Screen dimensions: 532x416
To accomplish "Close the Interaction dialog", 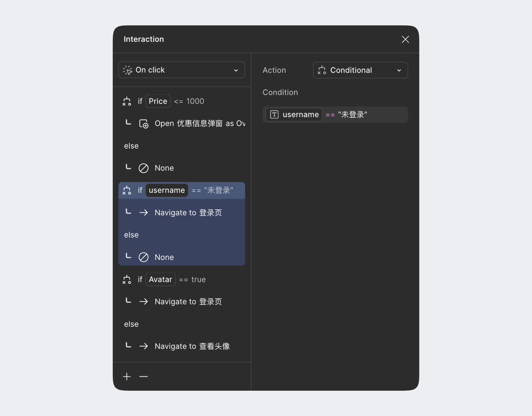I will [405, 39].
